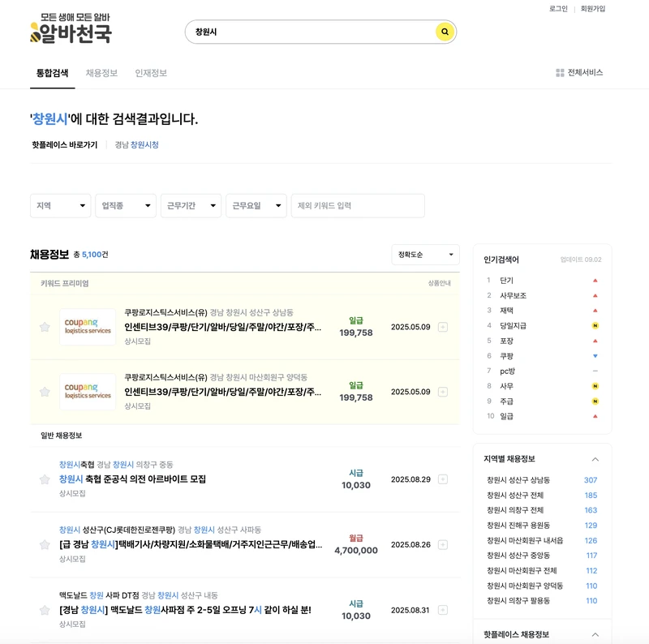The height and width of the screenshot is (644, 649).
Task: Click the yellow search magnifier icon
Action: (x=444, y=31)
